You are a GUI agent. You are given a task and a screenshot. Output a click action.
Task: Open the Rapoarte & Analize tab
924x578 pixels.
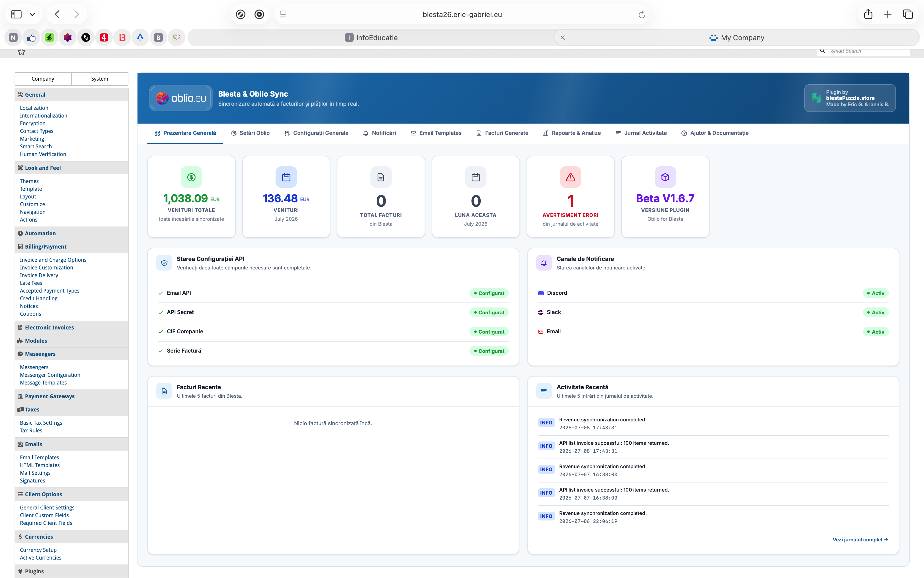571,133
